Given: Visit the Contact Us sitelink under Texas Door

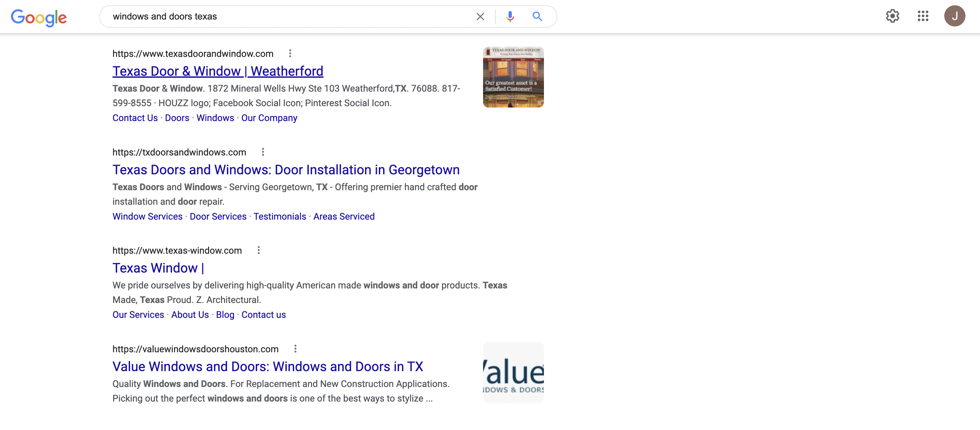Looking at the screenshot, I should [x=135, y=118].
